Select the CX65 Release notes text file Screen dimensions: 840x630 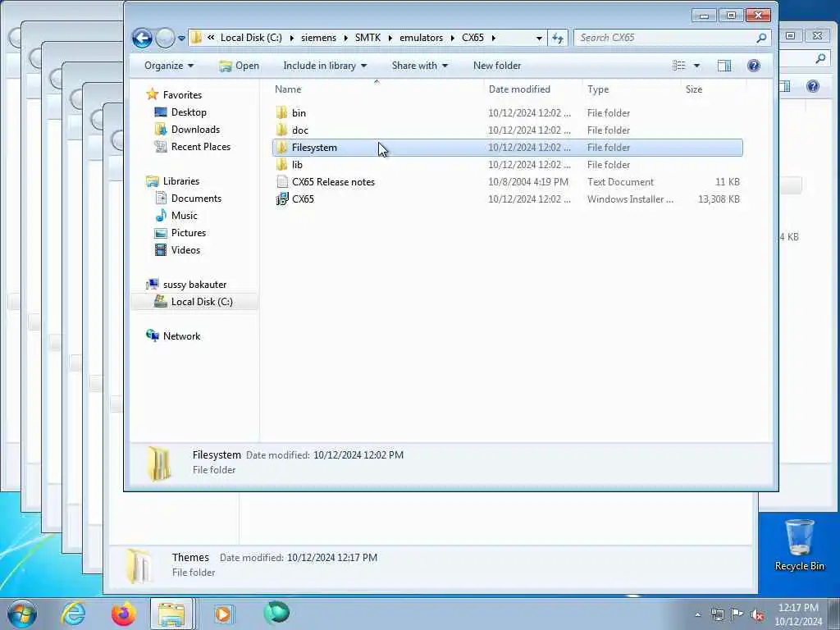point(333,181)
